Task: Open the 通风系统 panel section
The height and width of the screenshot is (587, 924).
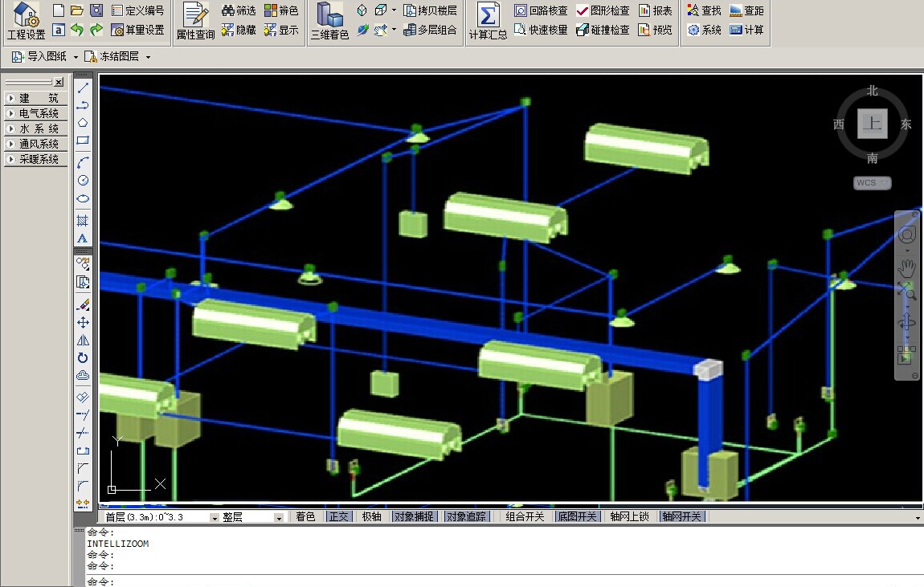Action: 36,144
